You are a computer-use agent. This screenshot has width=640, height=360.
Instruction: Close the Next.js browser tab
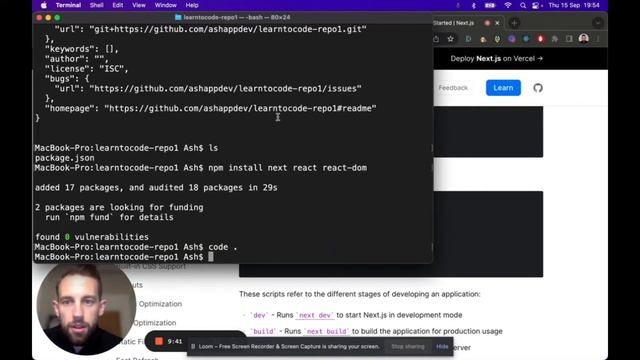click(x=497, y=23)
